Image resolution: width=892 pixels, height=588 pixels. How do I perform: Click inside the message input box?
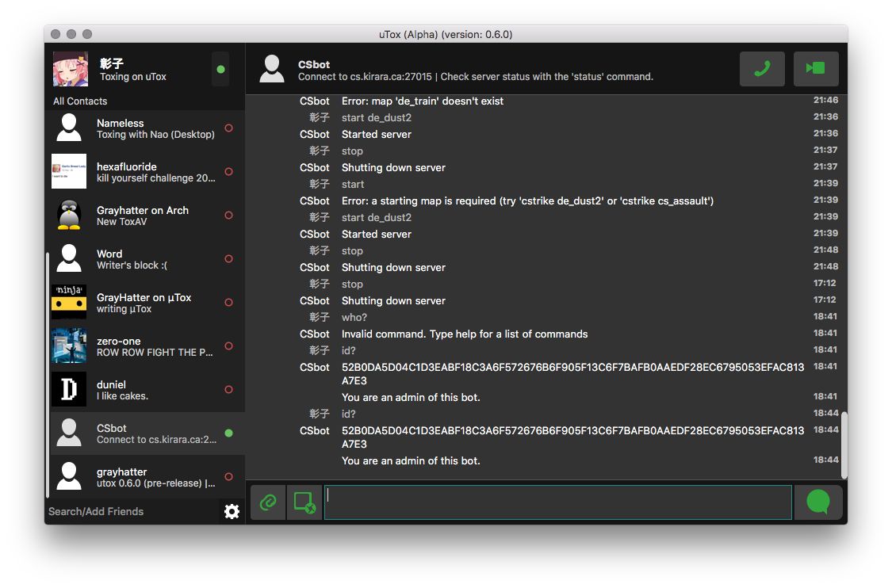coord(555,502)
